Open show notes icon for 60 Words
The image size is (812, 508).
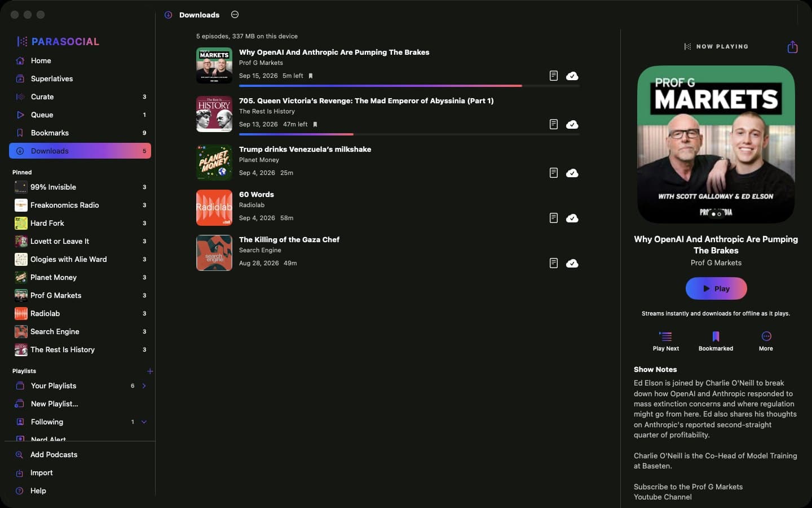click(554, 218)
